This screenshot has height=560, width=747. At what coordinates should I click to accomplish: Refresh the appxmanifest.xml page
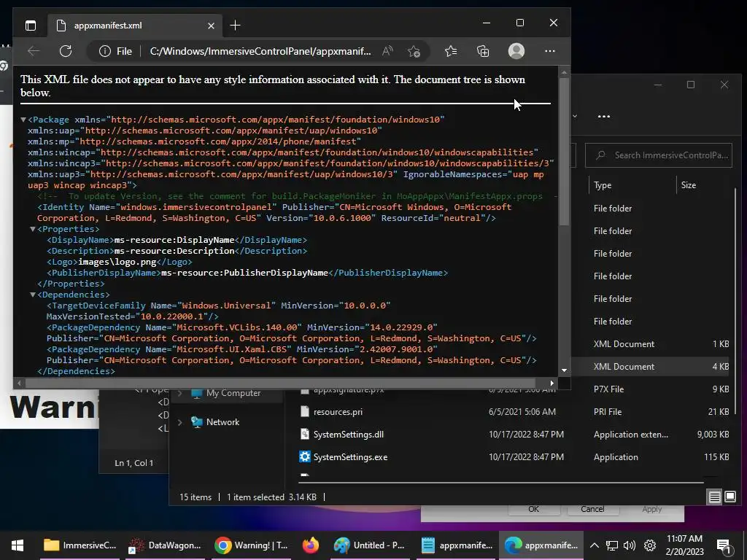66,51
